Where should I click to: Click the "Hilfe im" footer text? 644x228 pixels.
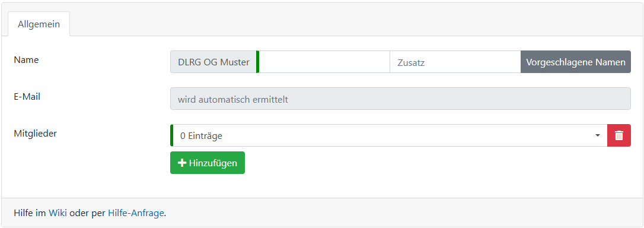click(x=30, y=213)
